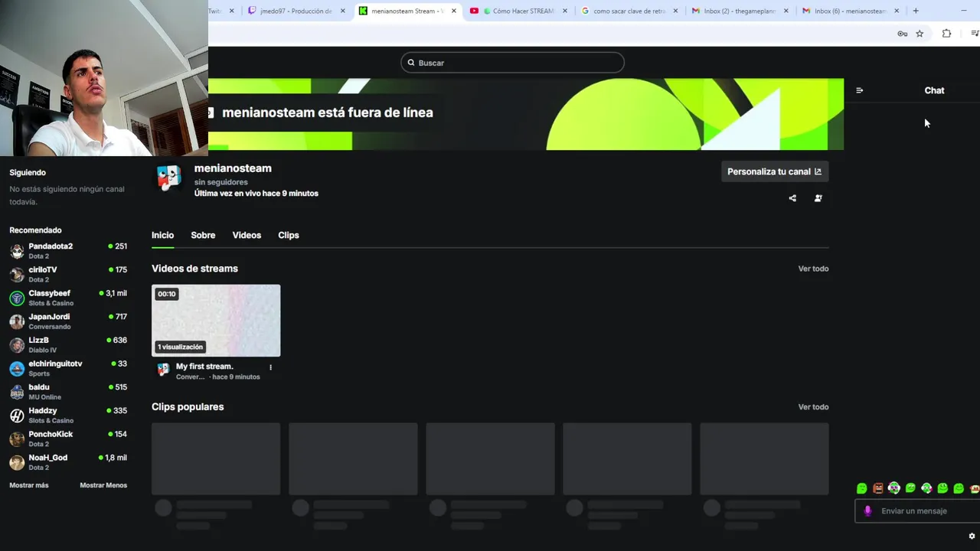Viewport: 980px width, 551px height.
Task: Switch to jmedo97 Producción browser tab
Action: pos(296,11)
